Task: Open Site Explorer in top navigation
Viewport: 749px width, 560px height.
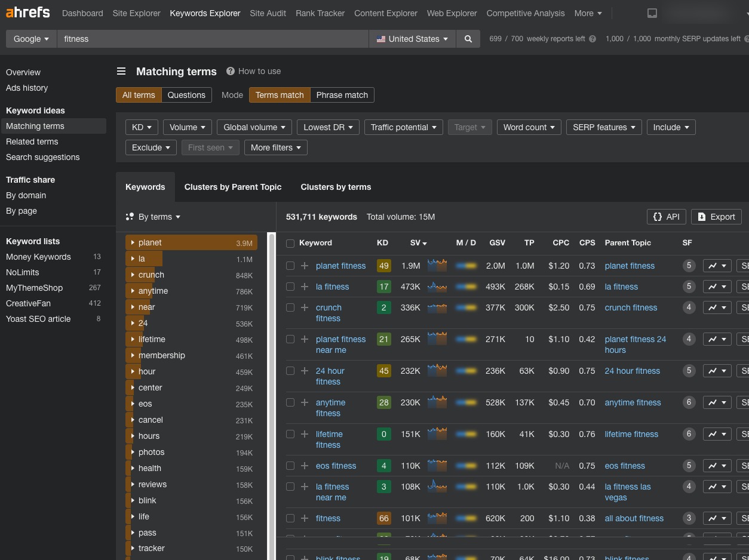Action: [136, 13]
